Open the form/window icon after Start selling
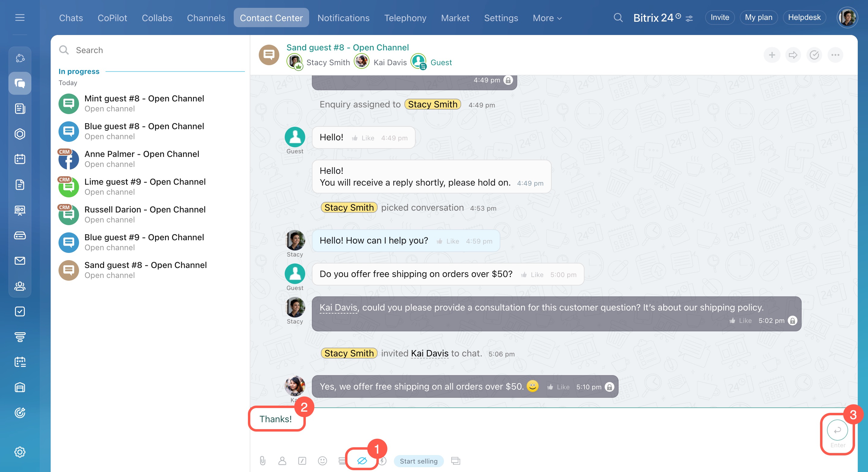 click(456, 461)
